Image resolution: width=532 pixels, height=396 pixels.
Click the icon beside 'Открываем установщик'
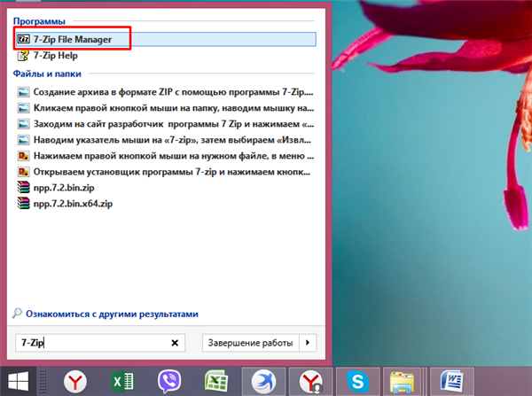tap(23, 172)
